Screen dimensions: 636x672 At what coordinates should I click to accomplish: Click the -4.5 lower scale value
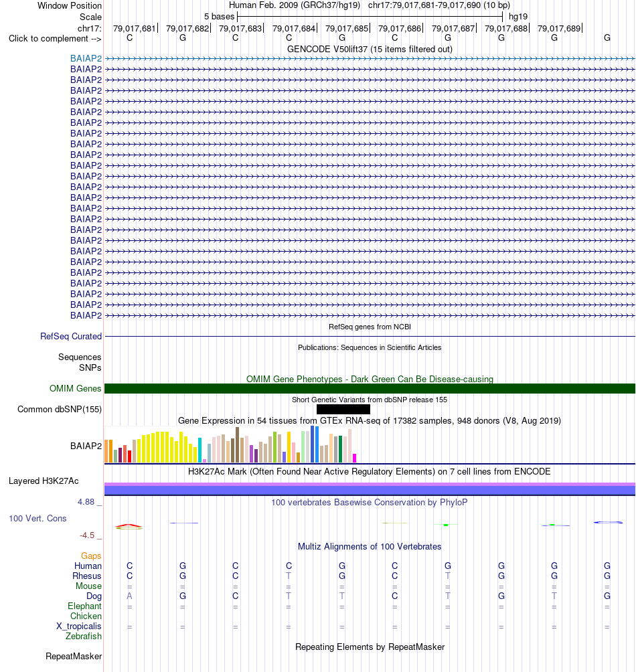click(87, 535)
